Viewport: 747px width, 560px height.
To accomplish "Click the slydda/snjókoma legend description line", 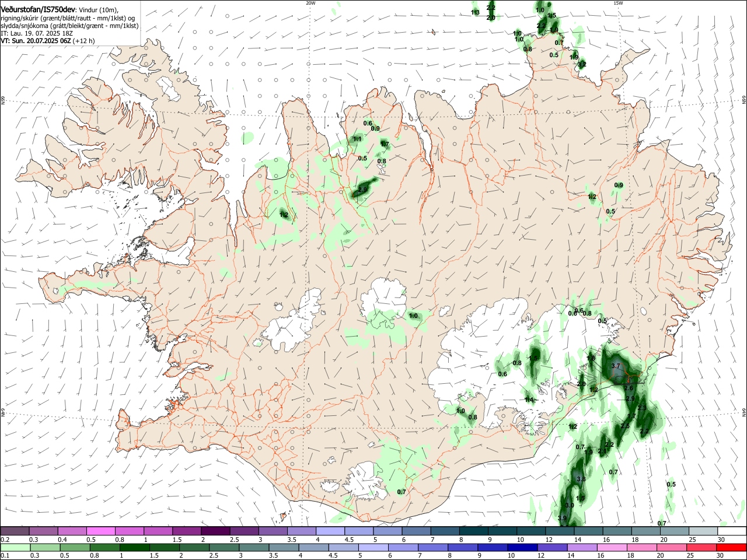I will (69, 26).
